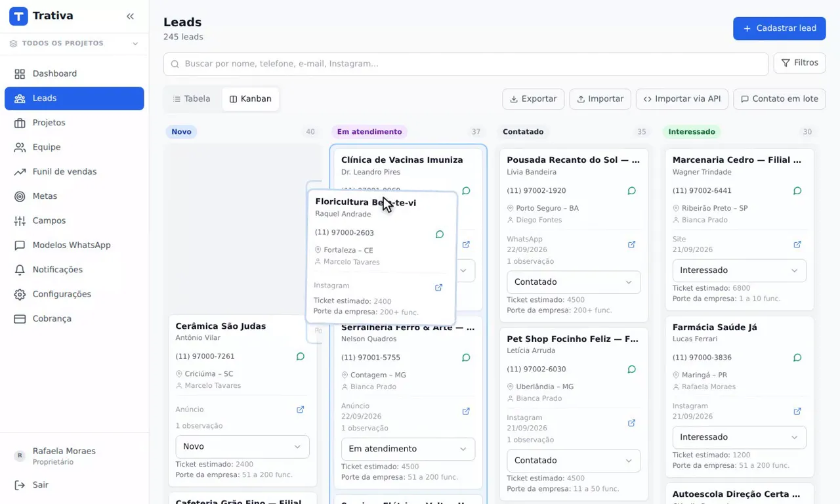Open Autoescola Direção Certa card title
This screenshot has height=504, width=840.
(736, 494)
